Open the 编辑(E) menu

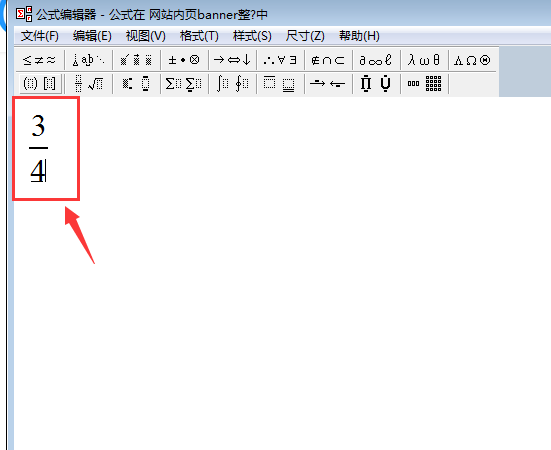click(92, 36)
